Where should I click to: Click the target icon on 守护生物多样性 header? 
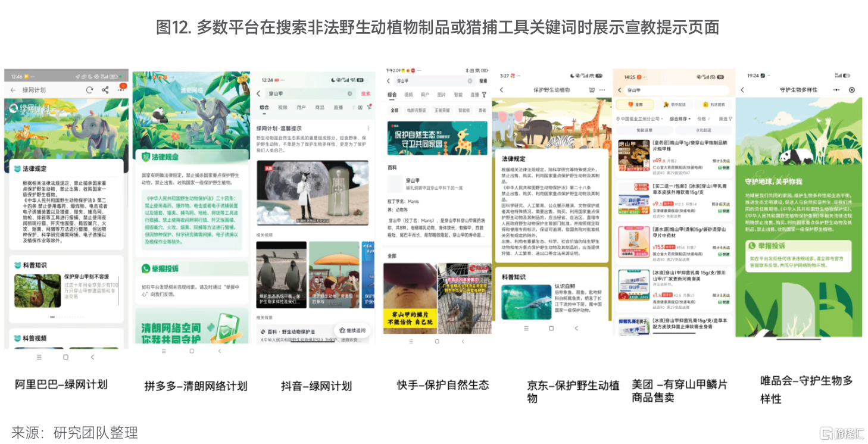coord(852,90)
